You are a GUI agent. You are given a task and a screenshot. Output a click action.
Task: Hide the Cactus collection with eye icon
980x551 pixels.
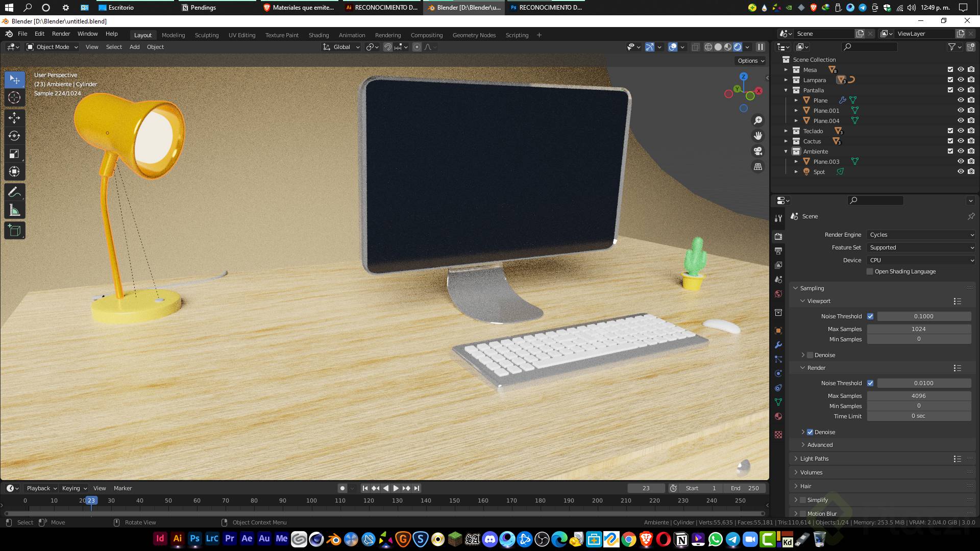click(961, 141)
